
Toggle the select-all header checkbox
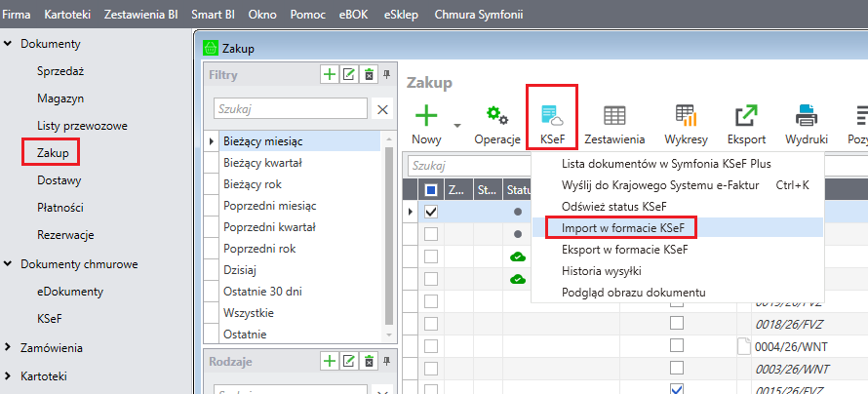click(430, 188)
